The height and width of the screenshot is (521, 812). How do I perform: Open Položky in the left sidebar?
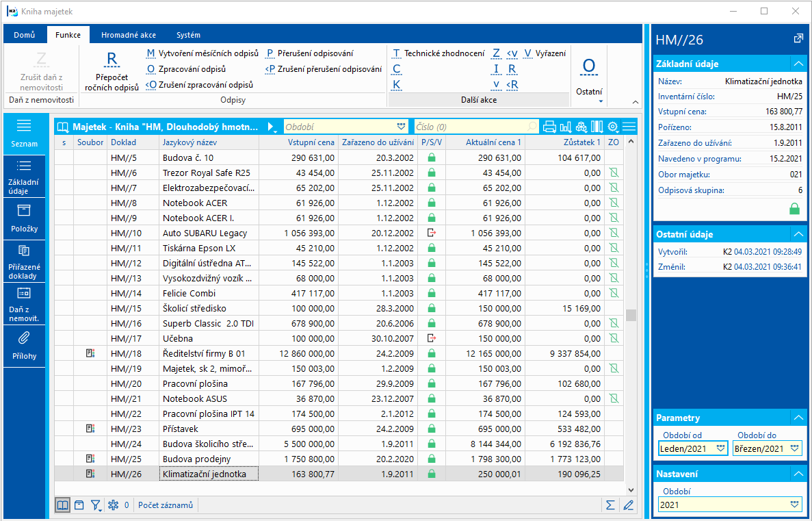[x=24, y=218]
